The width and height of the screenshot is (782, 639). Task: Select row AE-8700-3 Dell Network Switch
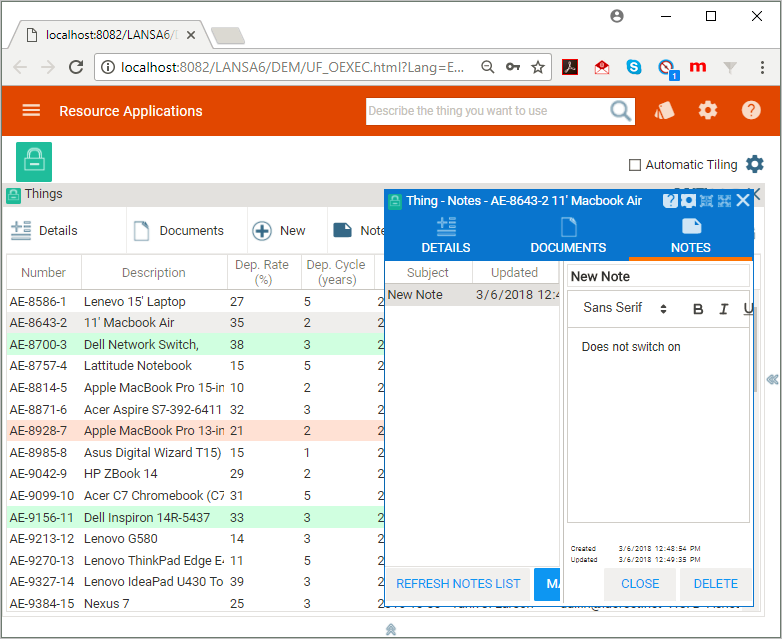pos(196,345)
